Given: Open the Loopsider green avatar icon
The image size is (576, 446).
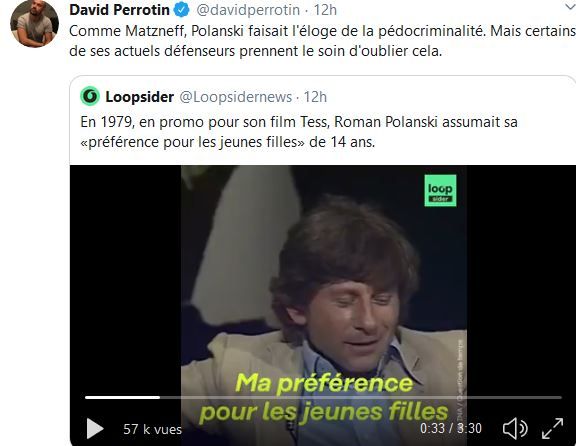Looking at the screenshot, I should point(90,96).
